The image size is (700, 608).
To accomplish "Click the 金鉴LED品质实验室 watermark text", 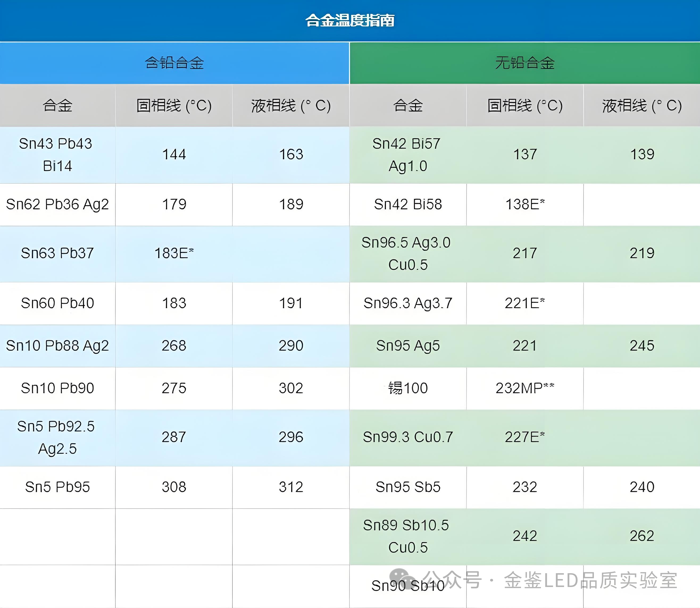I will [591, 580].
